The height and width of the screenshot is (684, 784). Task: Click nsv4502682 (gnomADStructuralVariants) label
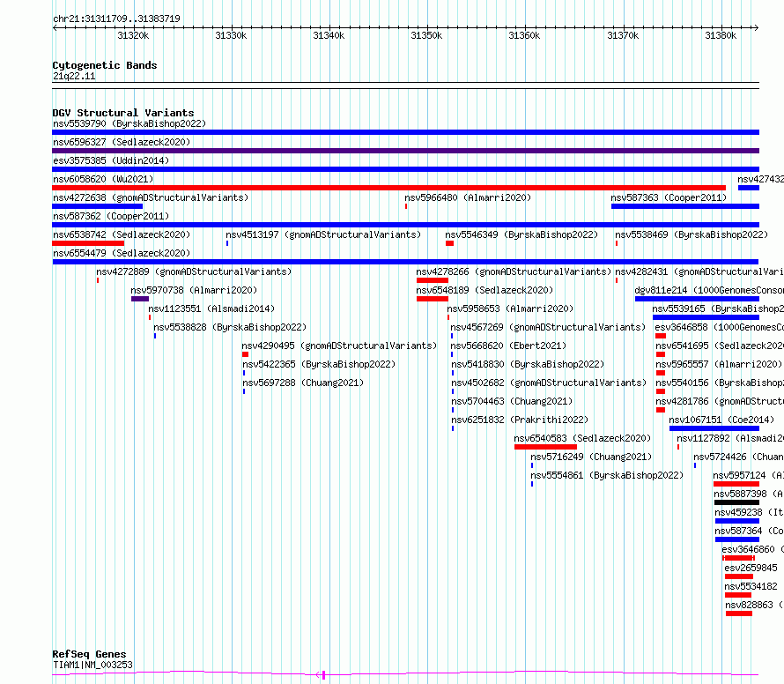[x=549, y=383]
